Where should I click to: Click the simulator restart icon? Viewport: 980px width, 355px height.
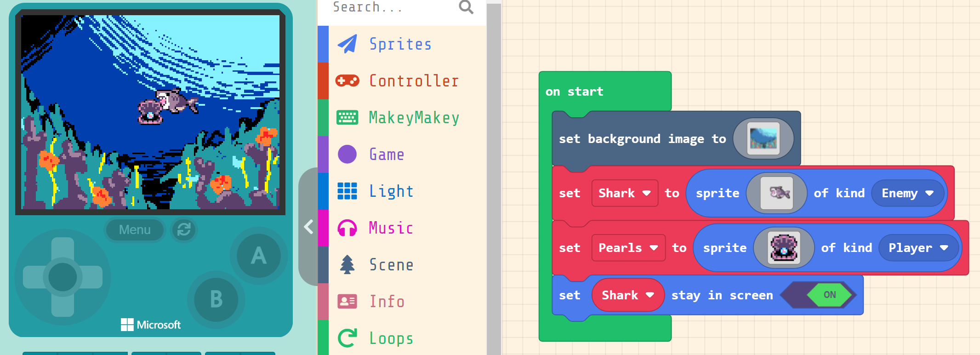(x=184, y=229)
